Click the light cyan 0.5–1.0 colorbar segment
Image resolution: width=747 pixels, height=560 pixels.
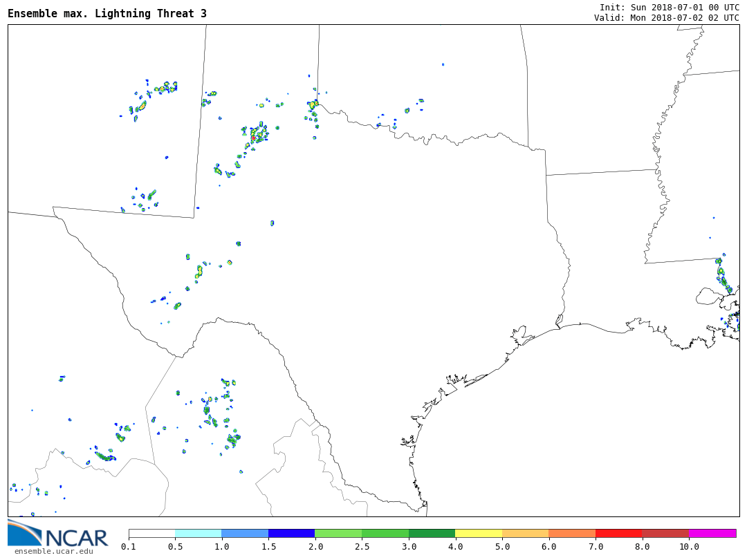199,533
